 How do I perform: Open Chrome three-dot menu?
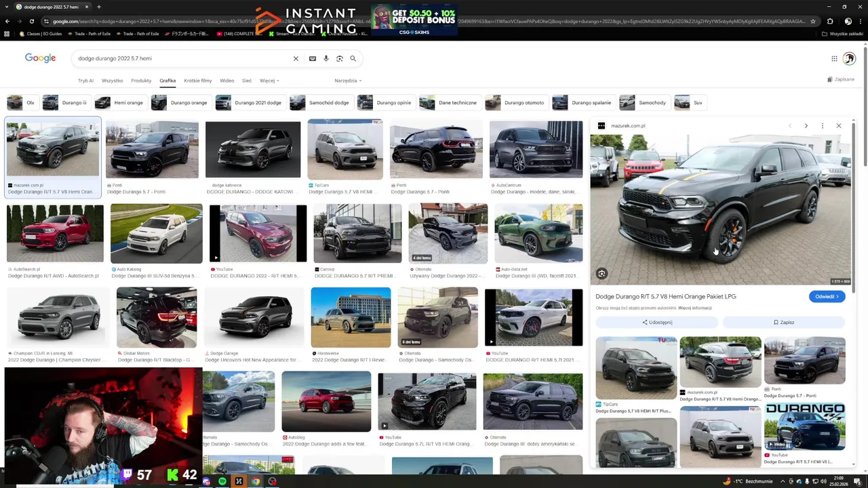tap(861, 21)
